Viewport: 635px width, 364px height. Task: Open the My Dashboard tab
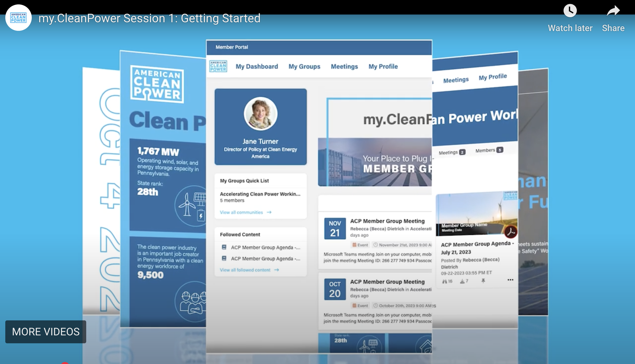pos(257,67)
